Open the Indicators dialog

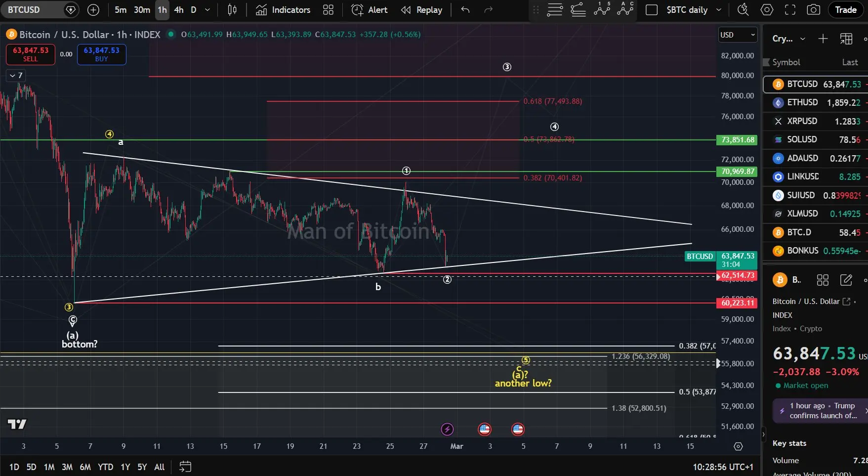click(283, 10)
